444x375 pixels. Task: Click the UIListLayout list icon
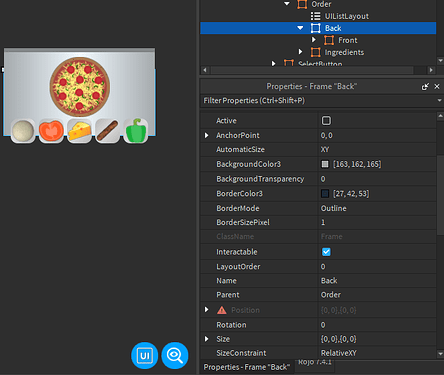click(315, 16)
